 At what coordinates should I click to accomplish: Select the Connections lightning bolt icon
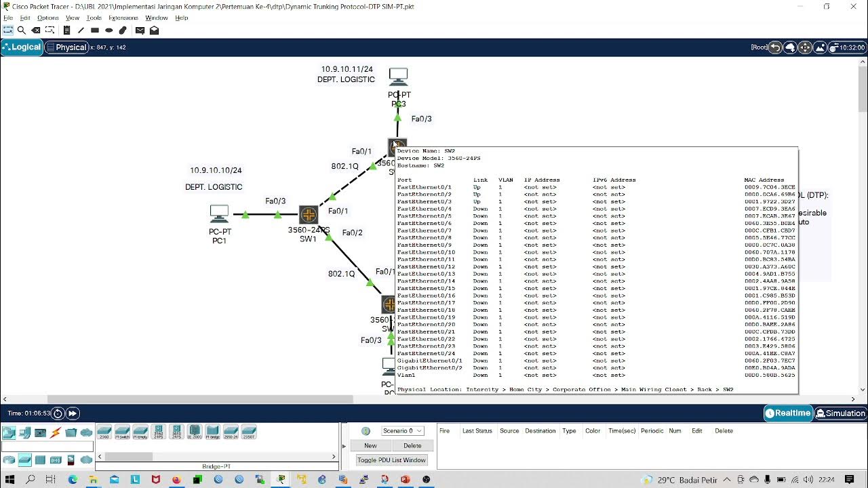click(x=56, y=432)
